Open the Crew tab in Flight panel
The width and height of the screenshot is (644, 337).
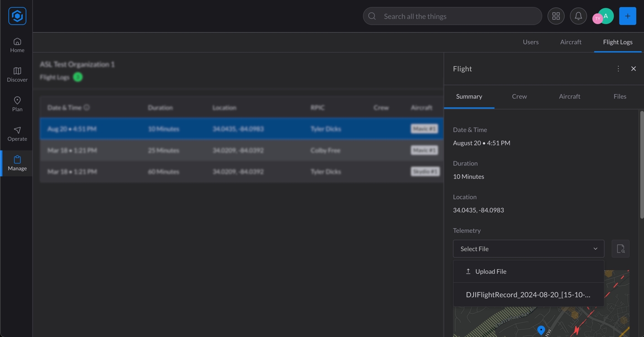[519, 96]
